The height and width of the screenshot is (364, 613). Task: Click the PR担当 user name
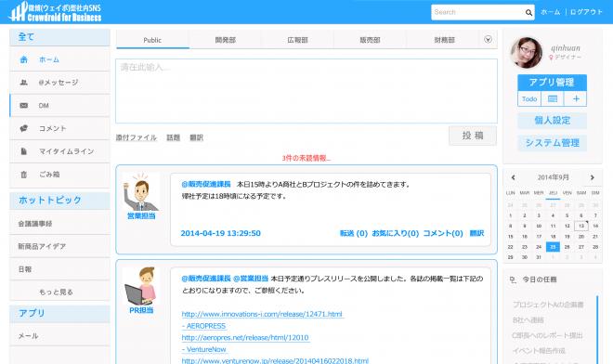(x=141, y=310)
